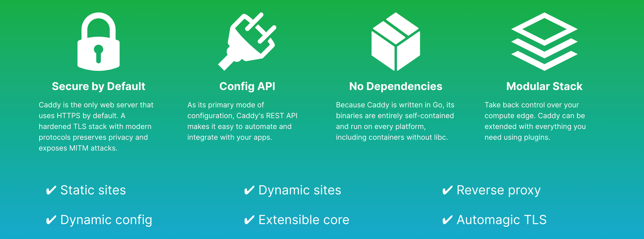Click the checkmark beside Static sites
The image size is (644, 239).
(51, 190)
